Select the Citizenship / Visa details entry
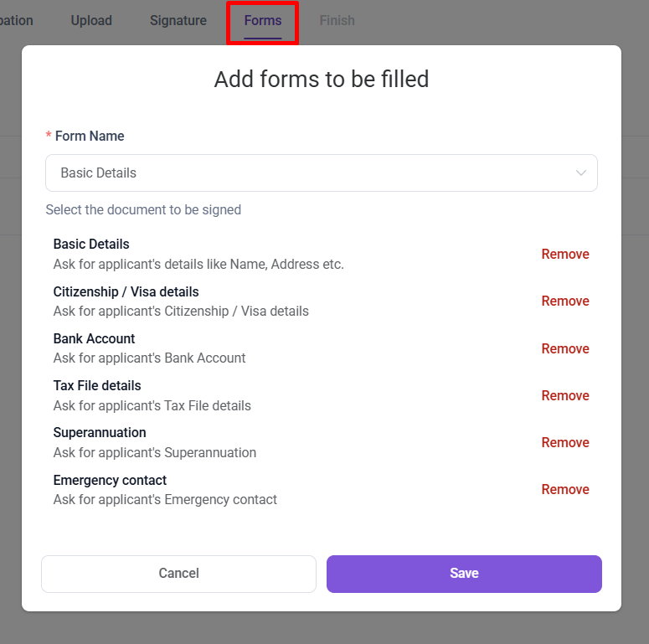Viewport: 649px width, 644px height. pos(126,292)
